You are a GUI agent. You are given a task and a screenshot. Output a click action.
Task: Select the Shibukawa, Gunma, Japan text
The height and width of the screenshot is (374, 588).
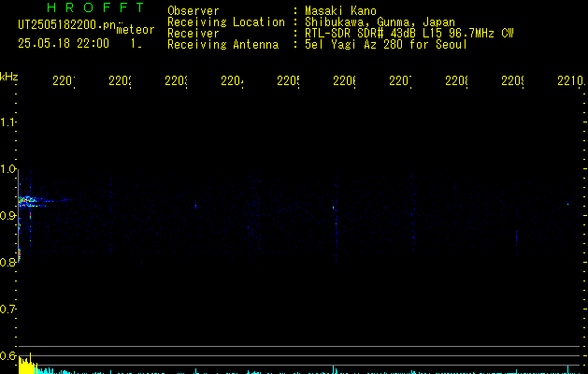380,22
